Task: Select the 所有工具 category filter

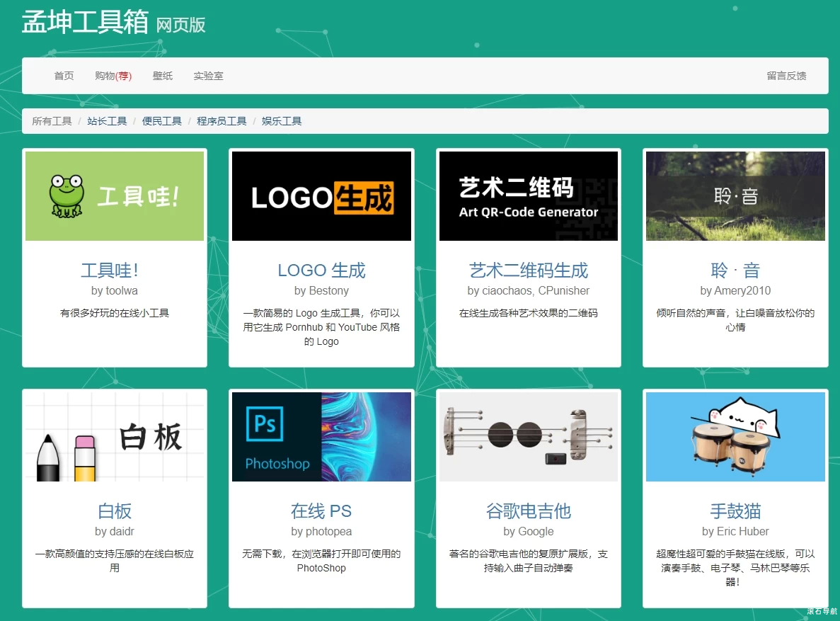Action: point(52,120)
